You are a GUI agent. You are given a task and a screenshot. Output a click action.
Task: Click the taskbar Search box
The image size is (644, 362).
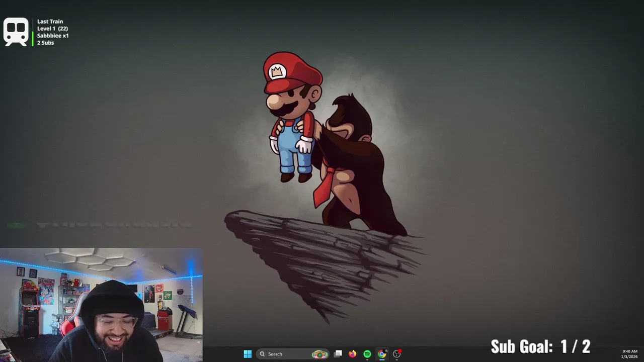pyautogui.click(x=293, y=354)
